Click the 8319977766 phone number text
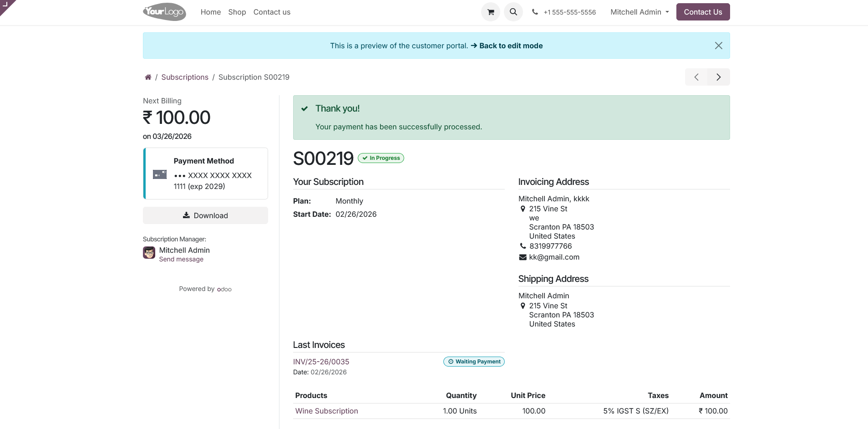Image resolution: width=868 pixels, height=429 pixels. point(550,246)
